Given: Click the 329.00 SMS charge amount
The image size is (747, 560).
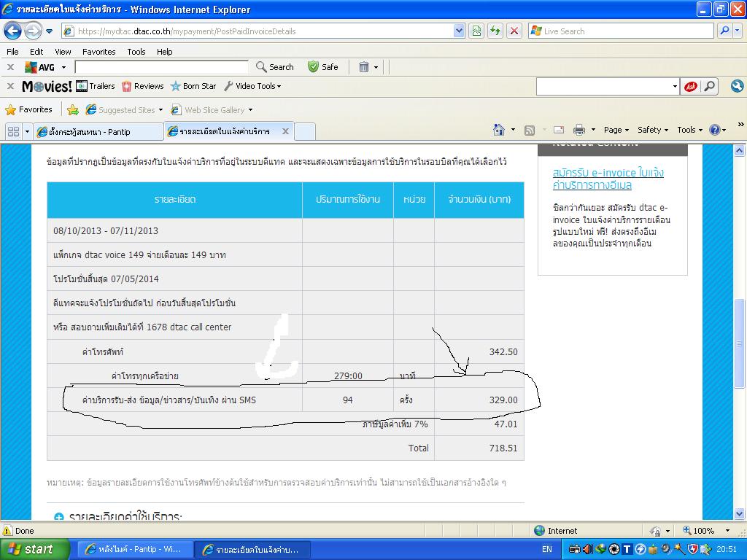Looking at the screenshot, I should (x=503, y=400).
